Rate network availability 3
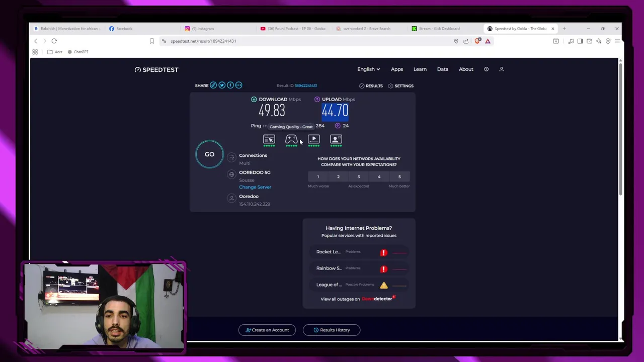 [x=359, y=176]
